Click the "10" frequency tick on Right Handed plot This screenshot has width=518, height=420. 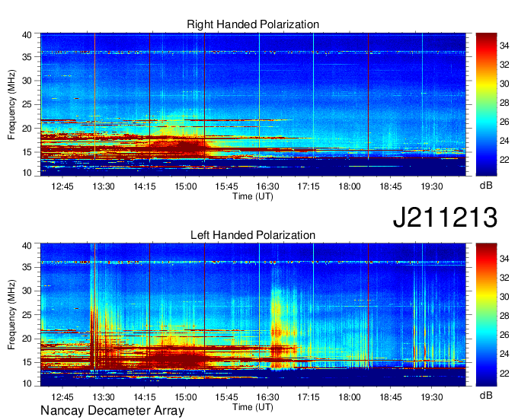click(27, 173)
